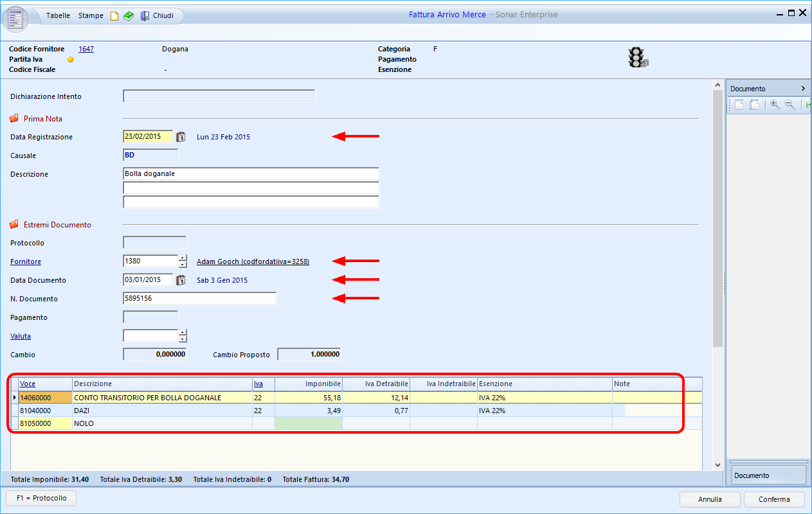Click the traffic light status icon
The image size is (812, 514).
tap(637, 58)
